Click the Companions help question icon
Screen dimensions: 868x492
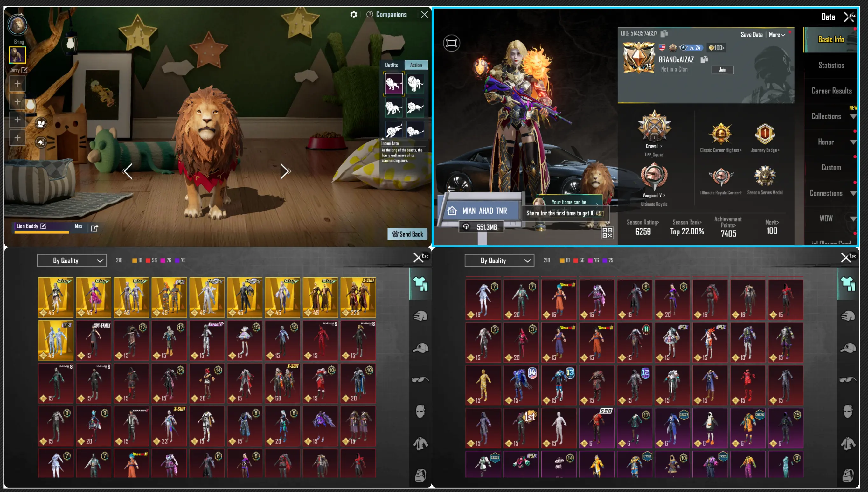point(370,15)
